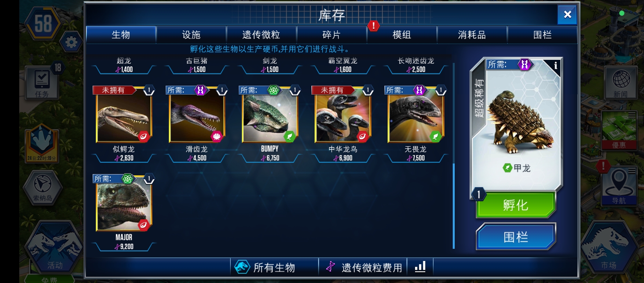The image size is (644, 283).
Task: Click the creature list scrollbar
Action: click(454, 156)
